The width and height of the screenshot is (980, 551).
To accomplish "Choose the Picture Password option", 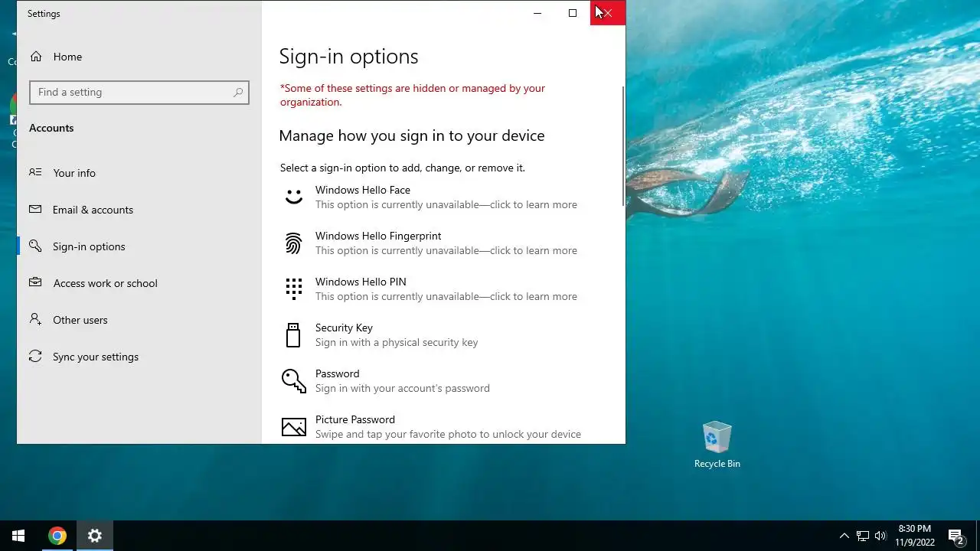I will (x=443, y=425).
